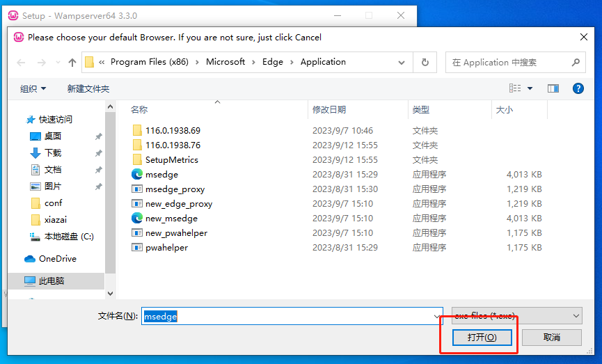Select new_pwahelper file
Viewport: 602px width, 364px height.
[x=176, y=232]
